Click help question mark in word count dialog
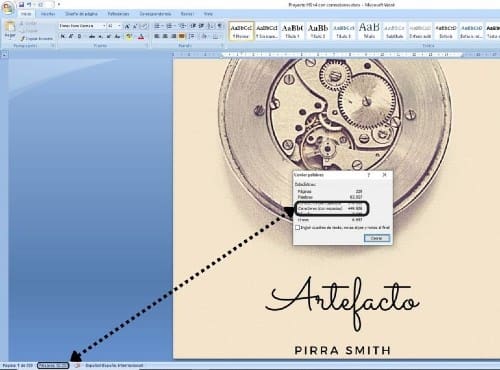The height and width of the screenshot is (370, 500). pyautogui.click(x=369, y=175)
